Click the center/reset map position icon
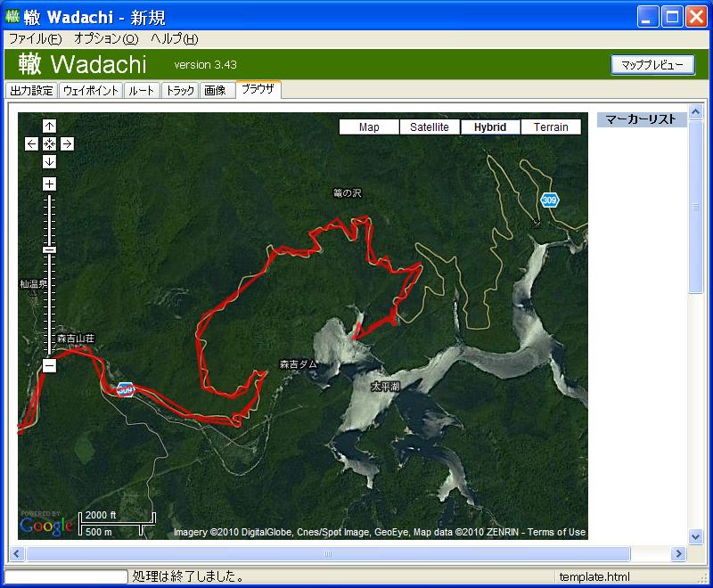Image resolution: width=713 pixels, height=588 pixels. (x=49, y=144)
